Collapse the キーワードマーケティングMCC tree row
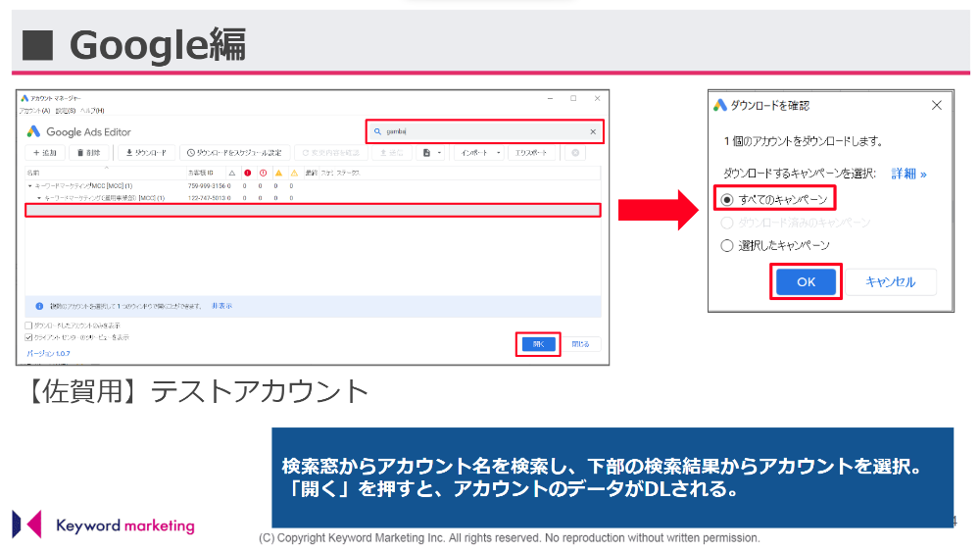Screen dimensions: 980x551 tap(29, 185)
